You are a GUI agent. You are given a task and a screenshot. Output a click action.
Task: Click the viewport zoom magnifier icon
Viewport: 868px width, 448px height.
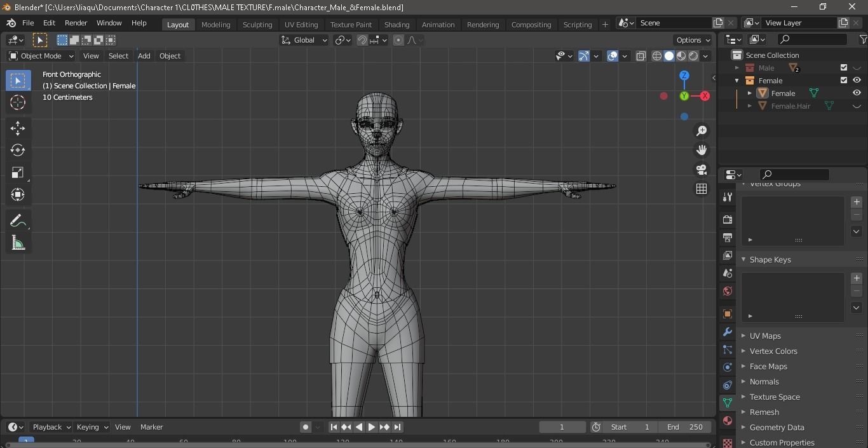tap(702, 130)
